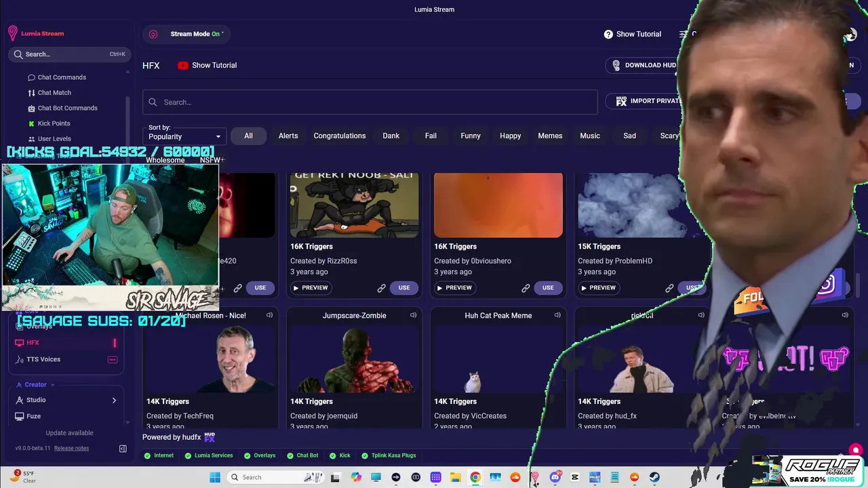The height and width of the screenshot is (488, 868).
Task: Toggle sound icon on Jumpscare-Zombie card
Action: click(413, 315)
